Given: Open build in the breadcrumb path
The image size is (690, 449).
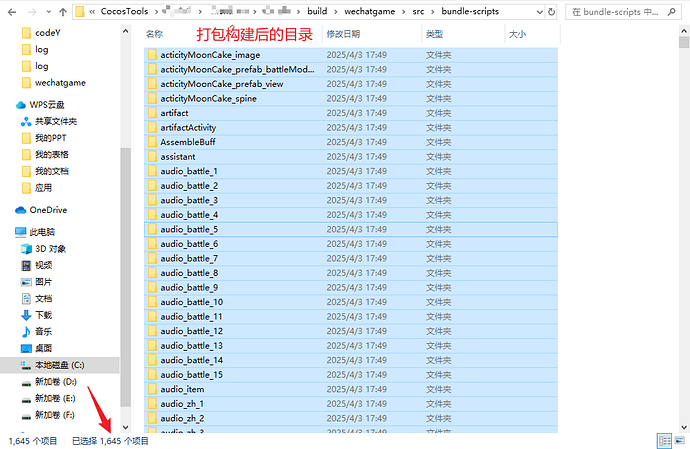Looking at the screenshot, I should click(317, 11).
